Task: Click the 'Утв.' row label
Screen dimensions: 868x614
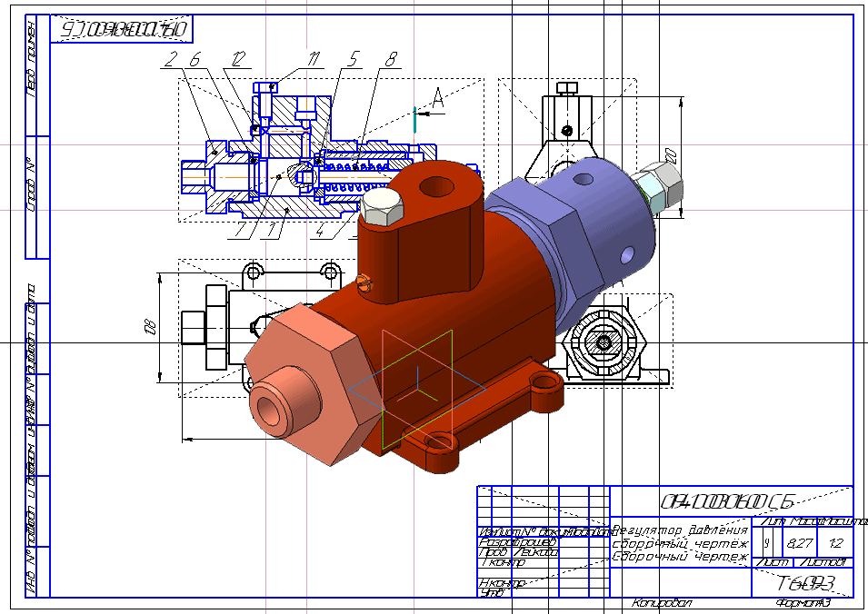Action: point(492,593)
